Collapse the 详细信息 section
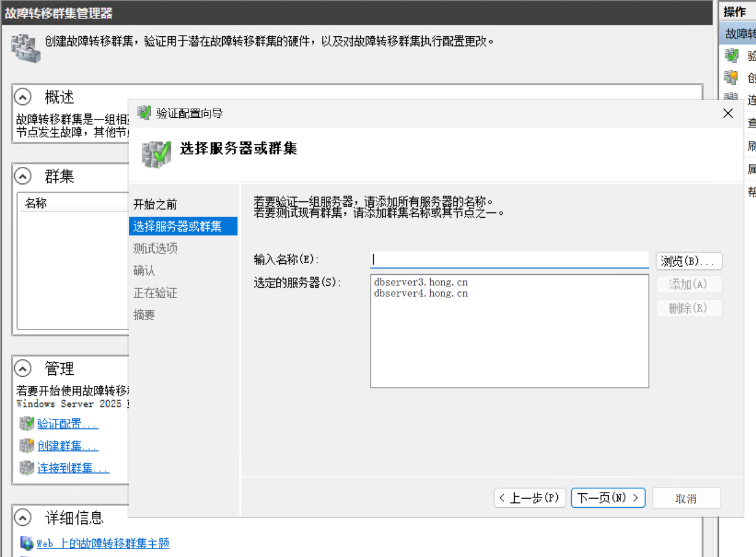Viewport: 756px width, 557px height. coord(23,518)
